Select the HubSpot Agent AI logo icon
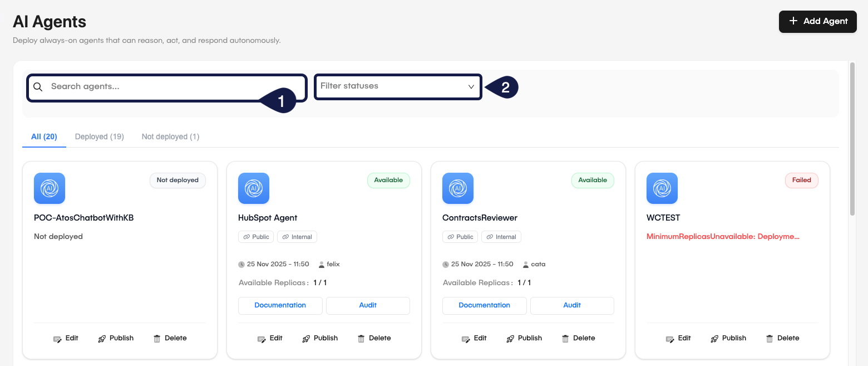This screenshot has width=868, height=366. 253,188
